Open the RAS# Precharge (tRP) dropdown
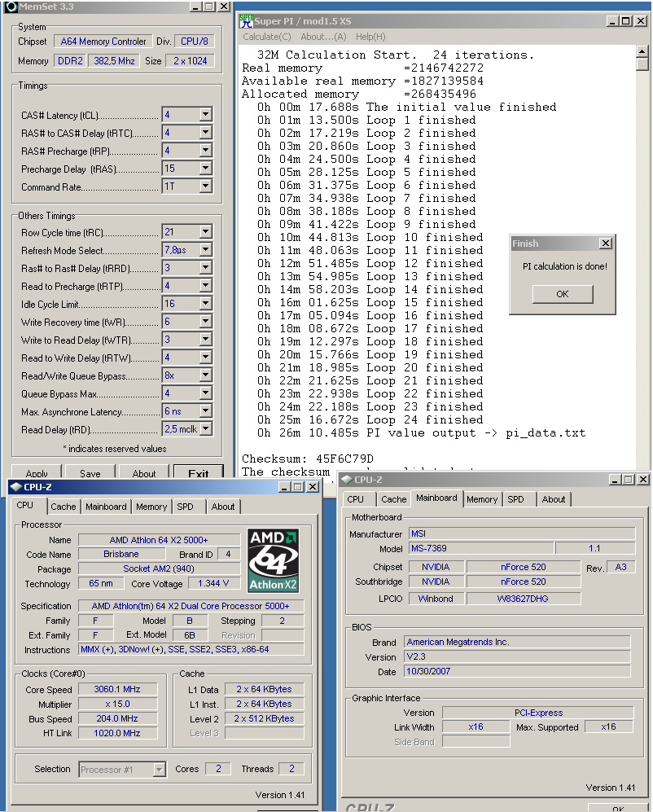653x812 pixels. 205,150
